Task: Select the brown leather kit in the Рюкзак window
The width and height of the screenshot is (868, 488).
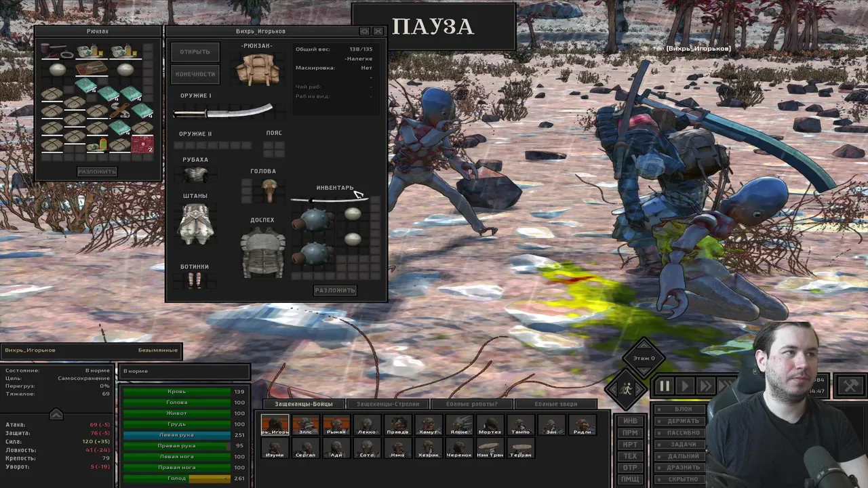Action: click(x=91, y=69)
